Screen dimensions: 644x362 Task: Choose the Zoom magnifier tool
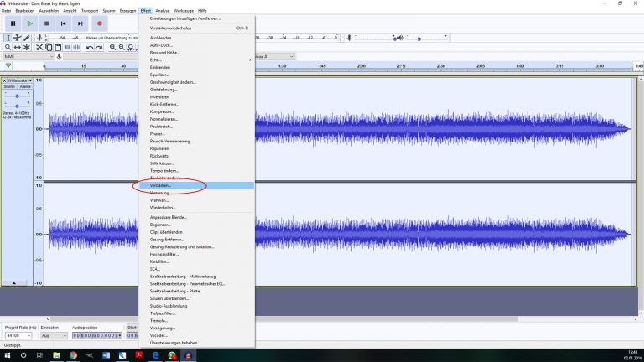(x=8, y=47)
